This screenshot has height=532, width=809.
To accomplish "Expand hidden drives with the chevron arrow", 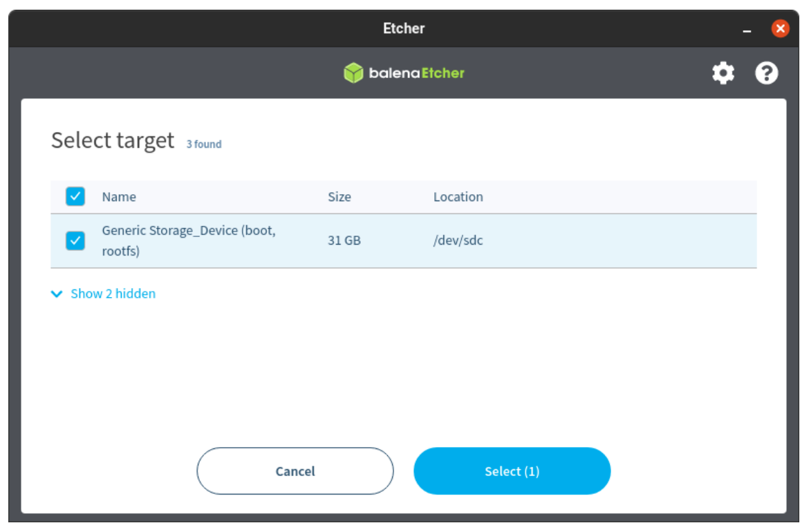I will (x=57, y=294).
